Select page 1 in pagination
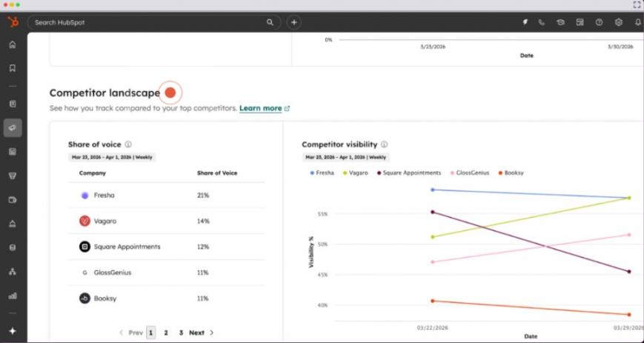Screen dimensions: 644x343 click(x=150, y=333)
